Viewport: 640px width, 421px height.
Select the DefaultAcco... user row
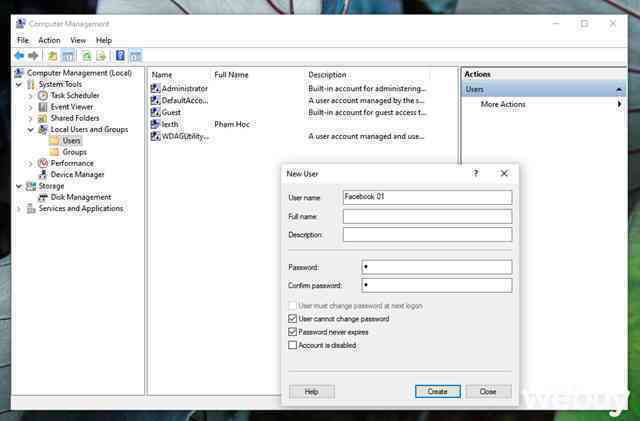[x=180, y=100]
